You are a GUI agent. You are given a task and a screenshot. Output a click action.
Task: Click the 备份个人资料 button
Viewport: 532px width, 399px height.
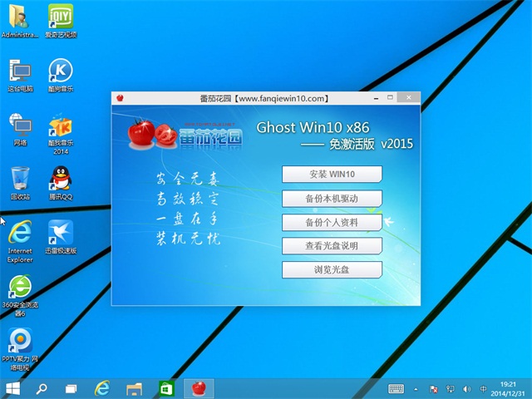tap(332, 222)
